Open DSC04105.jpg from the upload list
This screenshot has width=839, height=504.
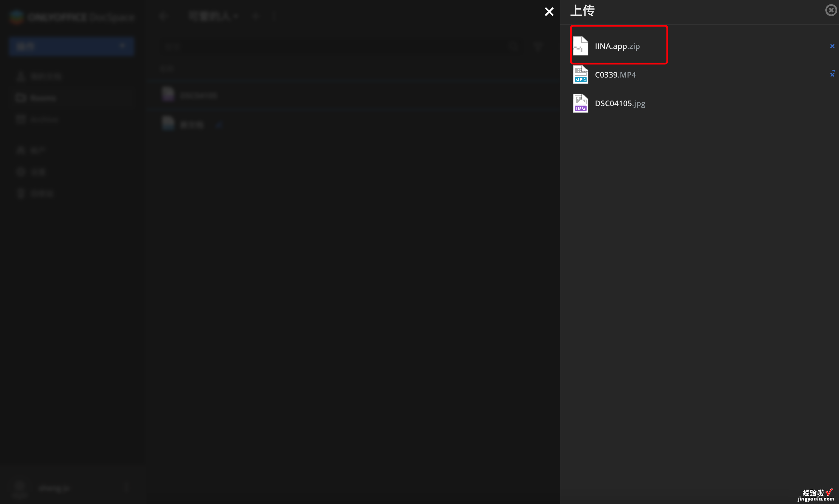(620, 103)
